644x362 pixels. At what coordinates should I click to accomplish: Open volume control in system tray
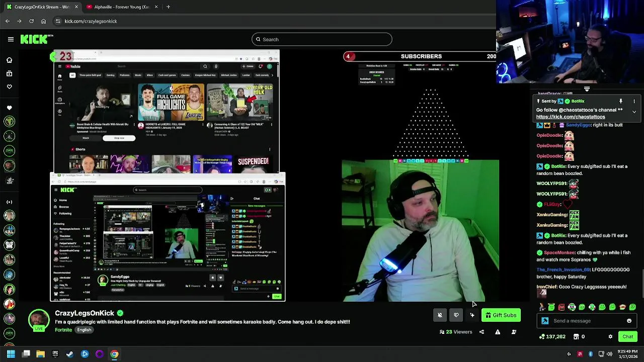coord(609,354)
